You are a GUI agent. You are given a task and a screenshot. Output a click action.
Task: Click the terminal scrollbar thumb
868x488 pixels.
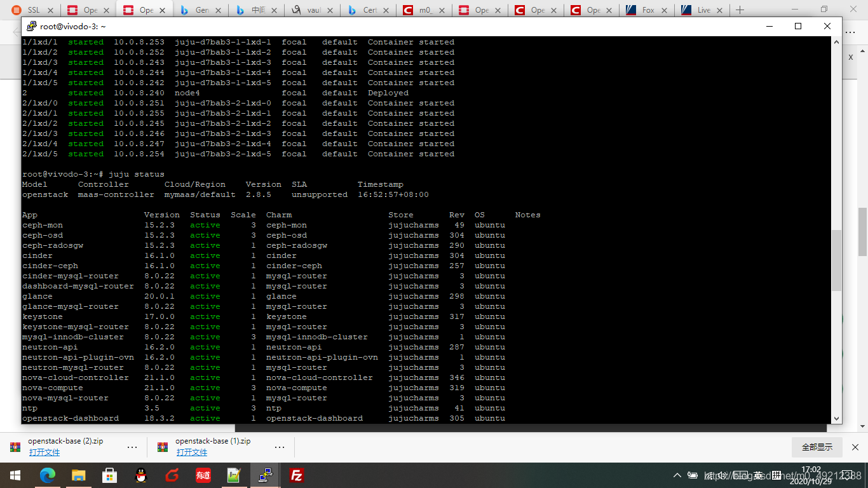pyautogui.click(x=837, y=260)
